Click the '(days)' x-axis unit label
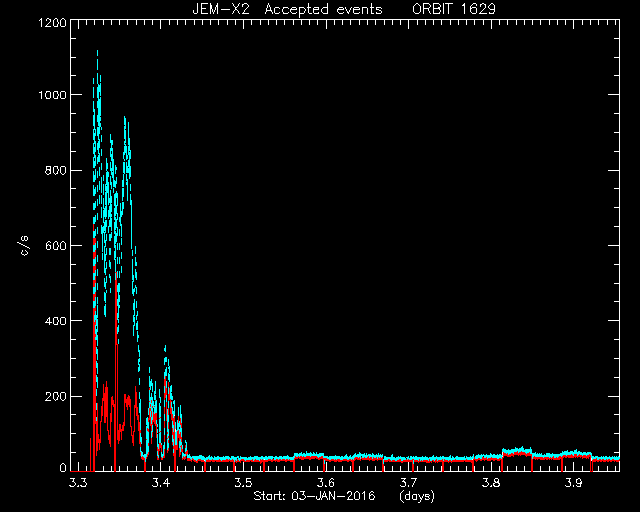Viewport: 640px width, 512px height. (417, 496)
